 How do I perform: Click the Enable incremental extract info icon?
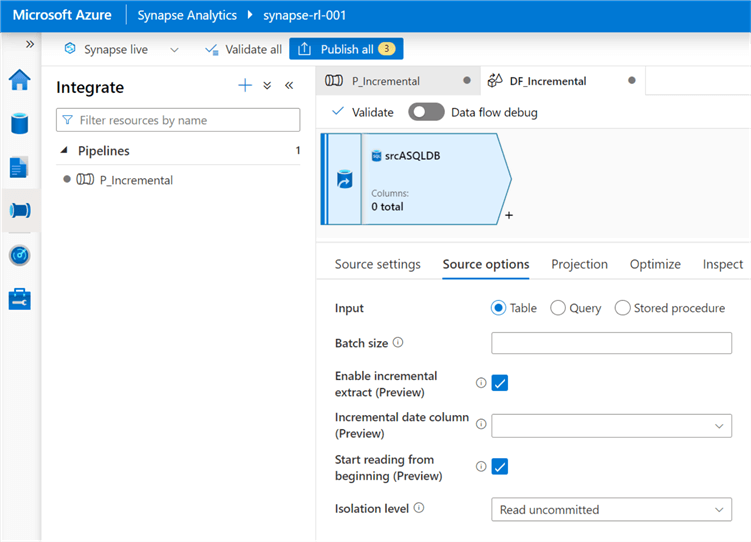click(481, 383)
